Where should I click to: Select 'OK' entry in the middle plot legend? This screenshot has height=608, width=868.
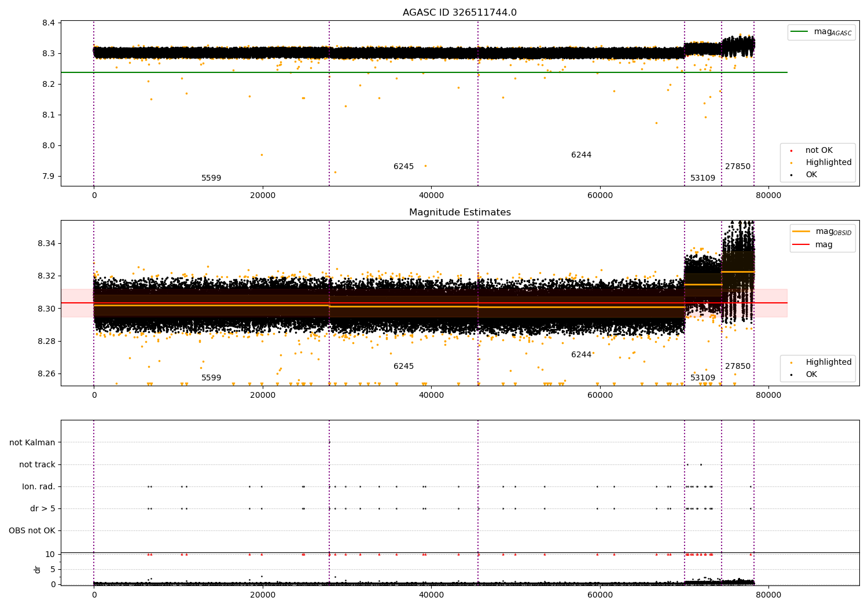[x=811, y=375]
